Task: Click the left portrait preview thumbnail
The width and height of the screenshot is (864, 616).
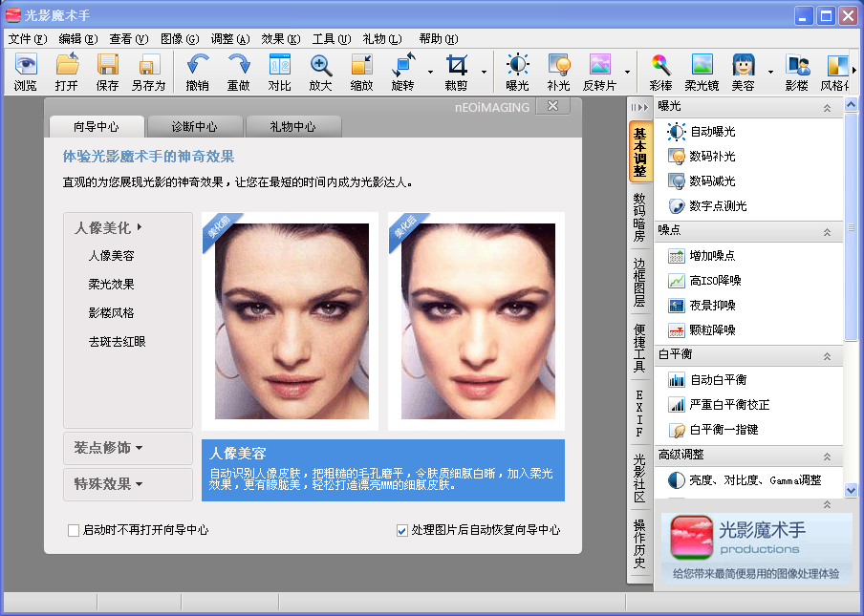Action: [291, 321]
